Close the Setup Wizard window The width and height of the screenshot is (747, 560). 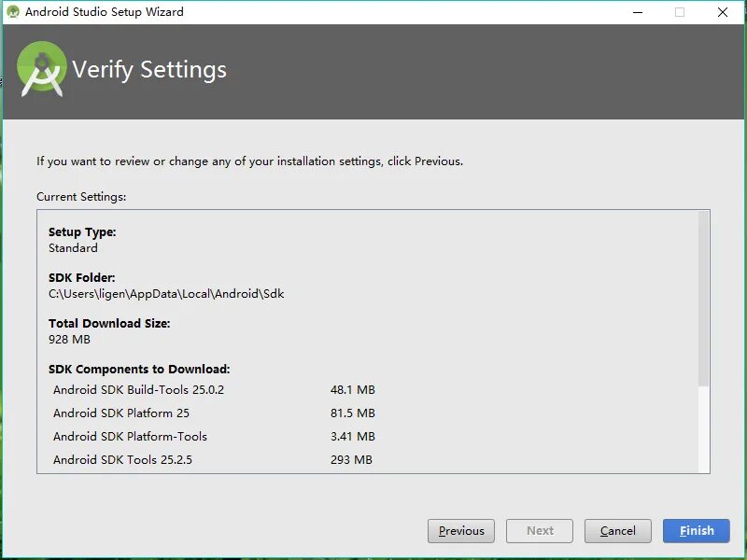click(x=722, y=12)
